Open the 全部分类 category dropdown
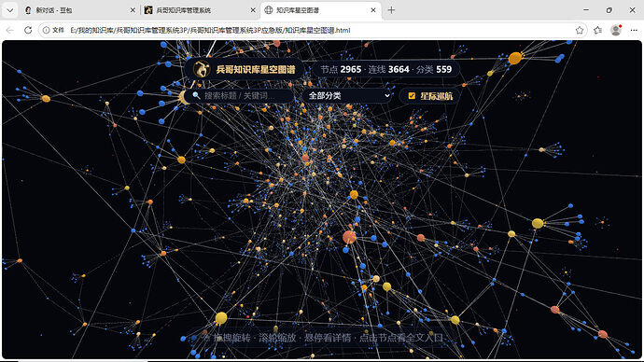This screenshot has height=362, width=644. pos(347,95)
